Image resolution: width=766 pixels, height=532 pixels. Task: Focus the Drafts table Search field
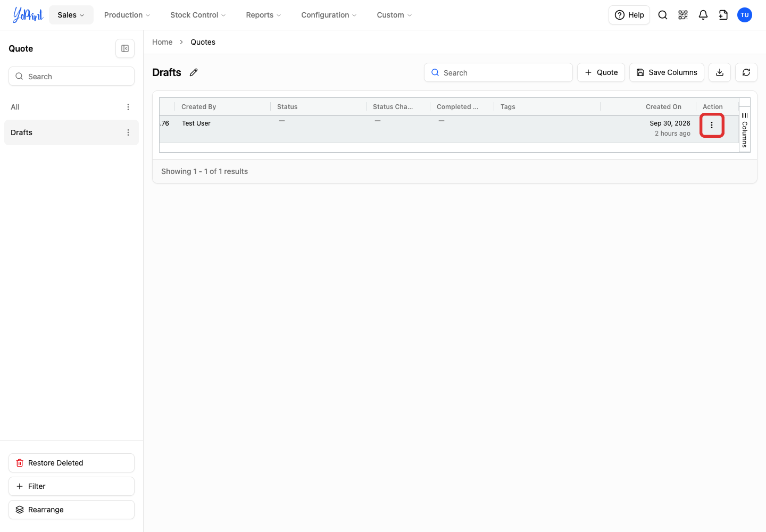point(498,72)
